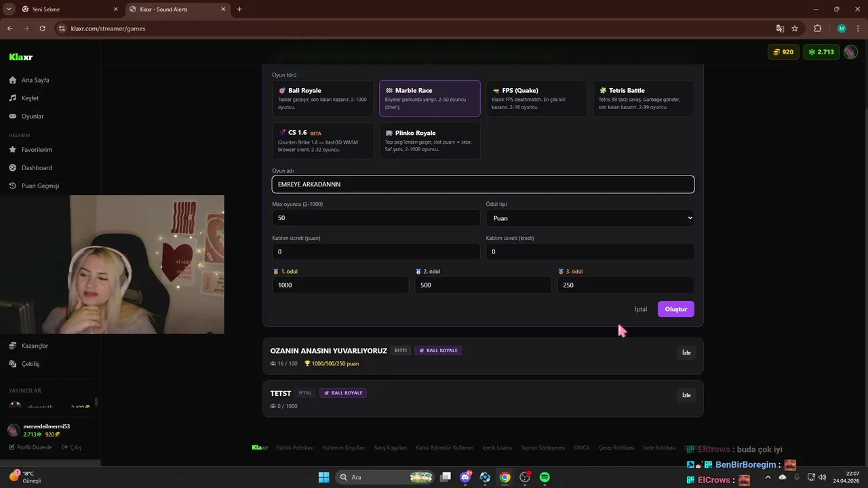Select the Marble Race game type

coord(430,98)
